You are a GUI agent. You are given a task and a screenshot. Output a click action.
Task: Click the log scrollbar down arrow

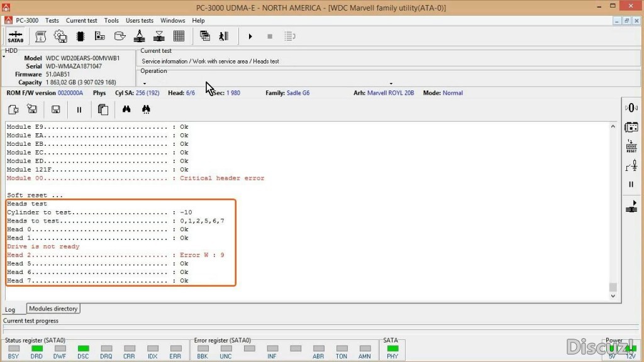[613, 296]
